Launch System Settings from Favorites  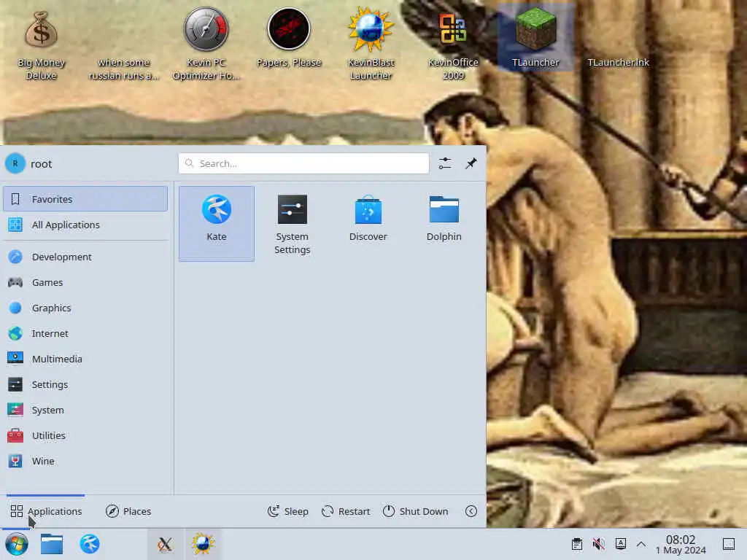[x=292, y=223]
